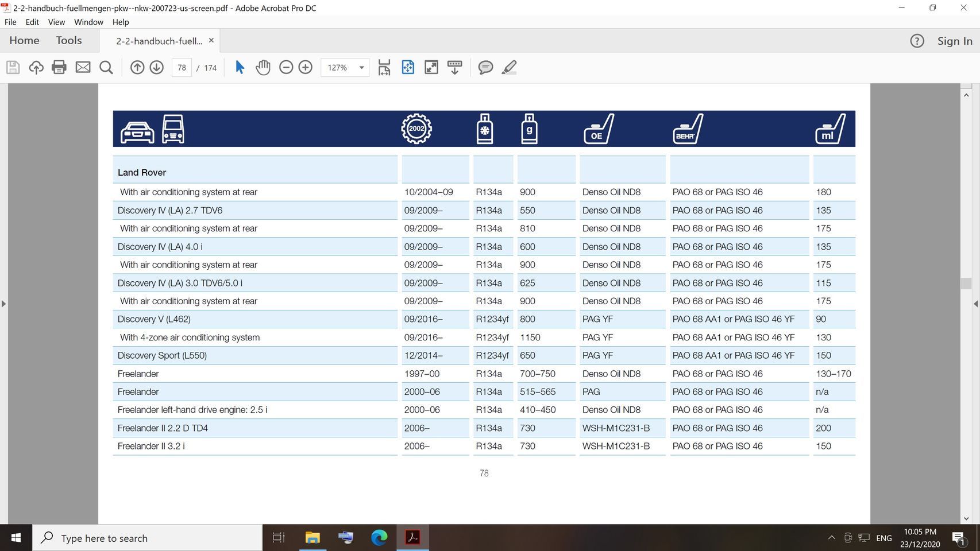Click 'R1234yf' in Discovery Sport row

point(492,355)
